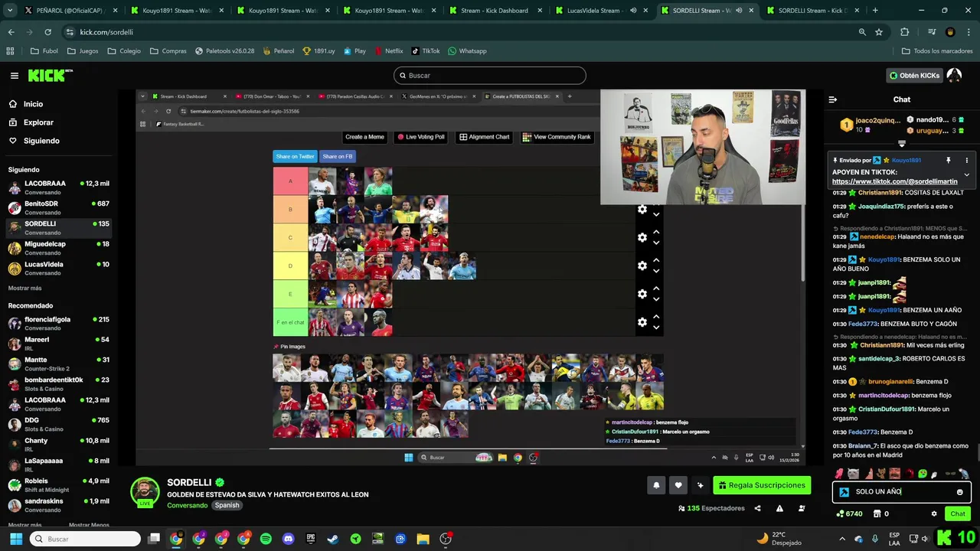This screenshot has height=551, width=980.
Task: Open the Peñarol bookmark
Action: (x=278, y=51)
